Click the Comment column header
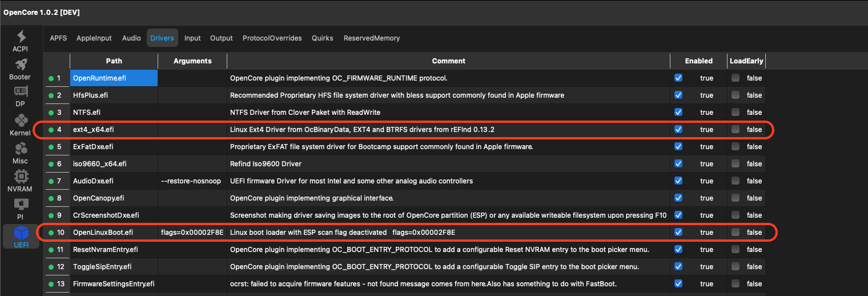Image resolution: width=868 pixels, height=296 pixels. 448,61
